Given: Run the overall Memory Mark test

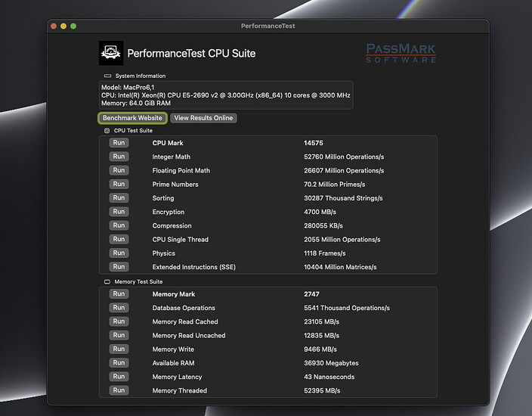Looking at the screenshot, I should coord(119,294).
